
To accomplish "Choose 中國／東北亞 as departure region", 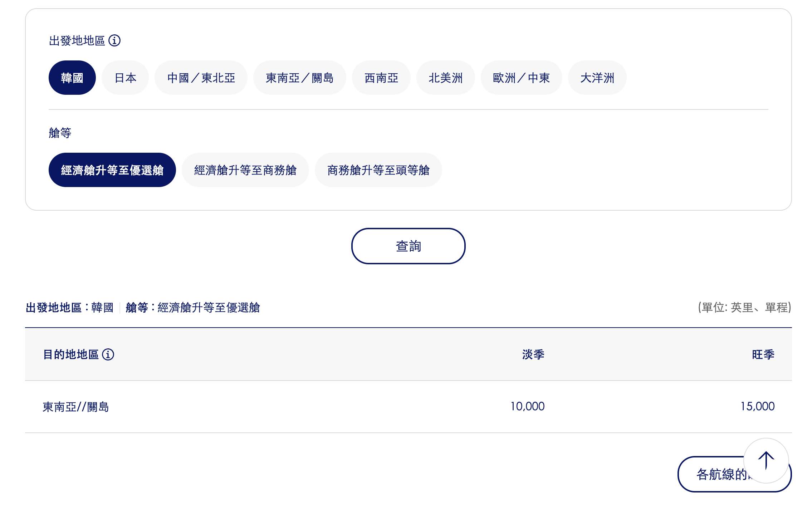I will click(201, 77).
